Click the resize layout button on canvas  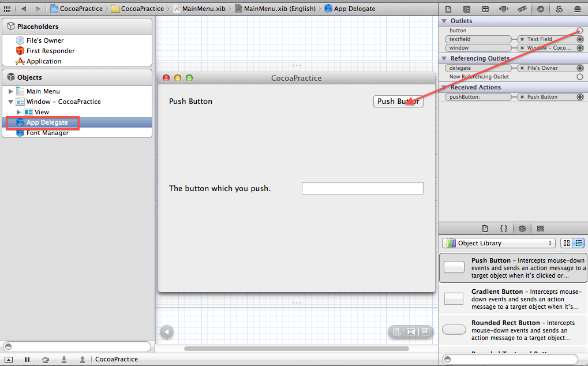click(425, 332)
